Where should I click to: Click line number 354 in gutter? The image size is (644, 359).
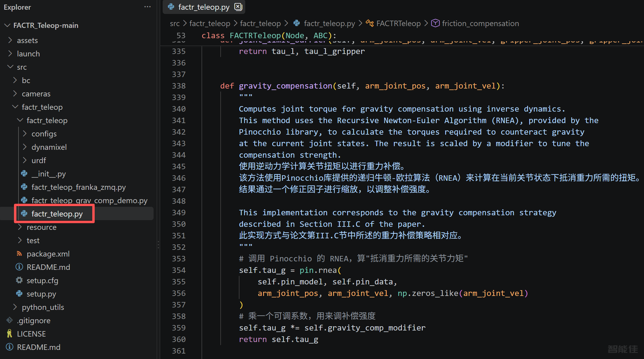(x=179, y=270)
